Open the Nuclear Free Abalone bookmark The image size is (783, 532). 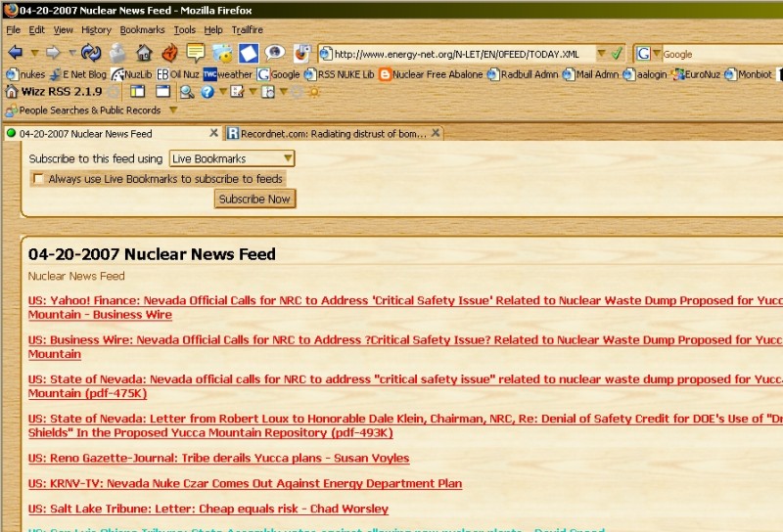tap(431, 74)
